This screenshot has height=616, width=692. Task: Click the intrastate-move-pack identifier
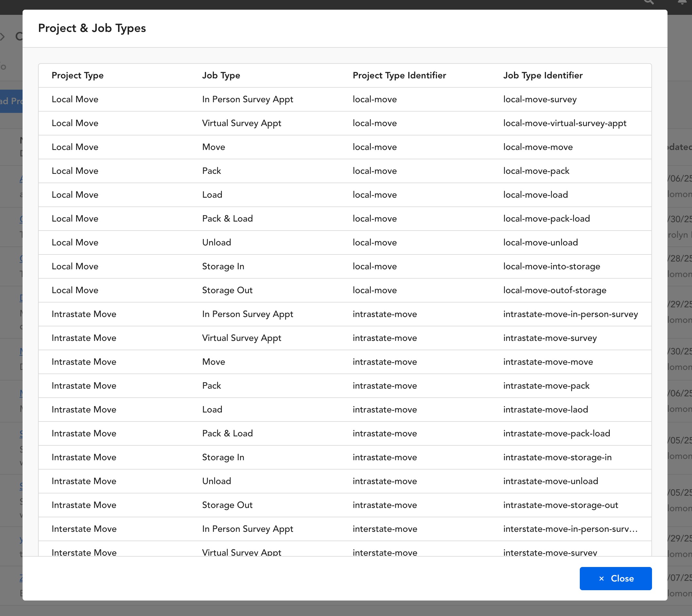(546, 386)
